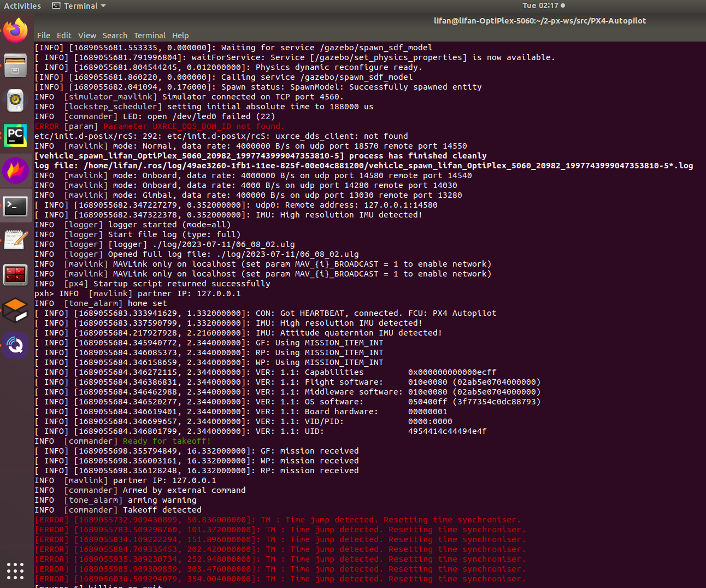Click the small terminal icon in the top bar
Viewport: 706px width, 588px height.
coord(57,5)
